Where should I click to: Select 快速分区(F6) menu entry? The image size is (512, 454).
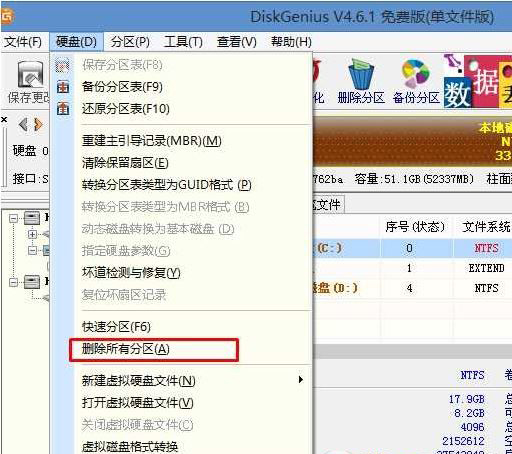tap(116, 327)
